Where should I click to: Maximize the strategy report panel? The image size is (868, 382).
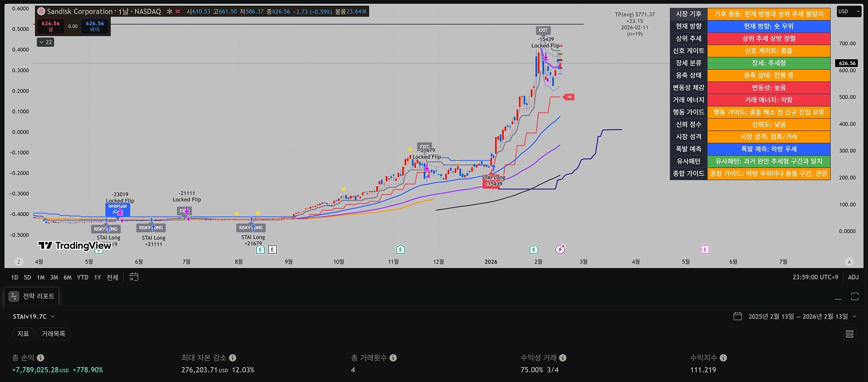[854, 297]
